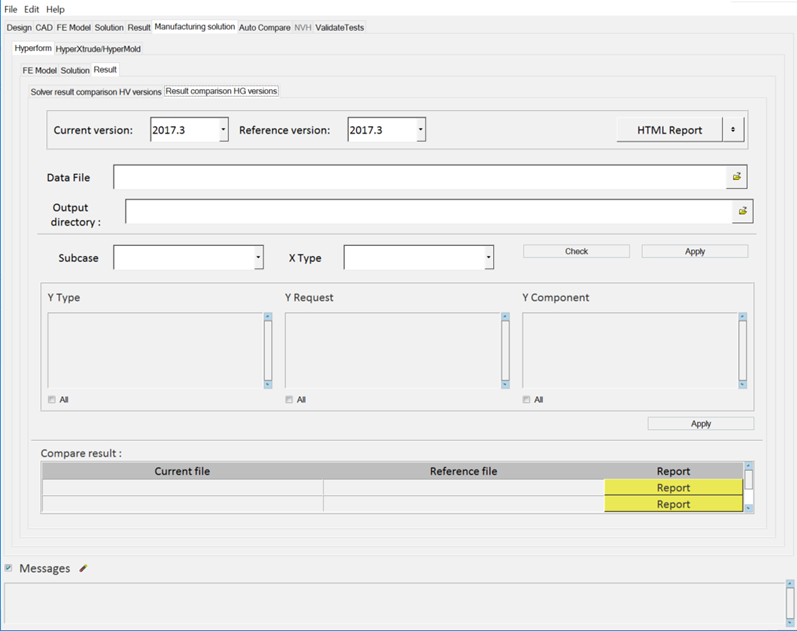
Task: Expand the Reference version dropdown
Action: point(421,130)
